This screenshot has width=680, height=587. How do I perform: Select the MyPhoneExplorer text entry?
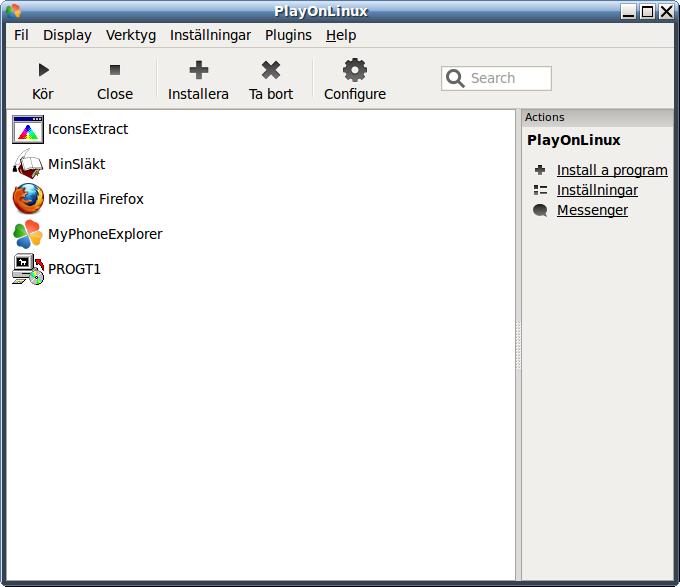click(105, 234)
